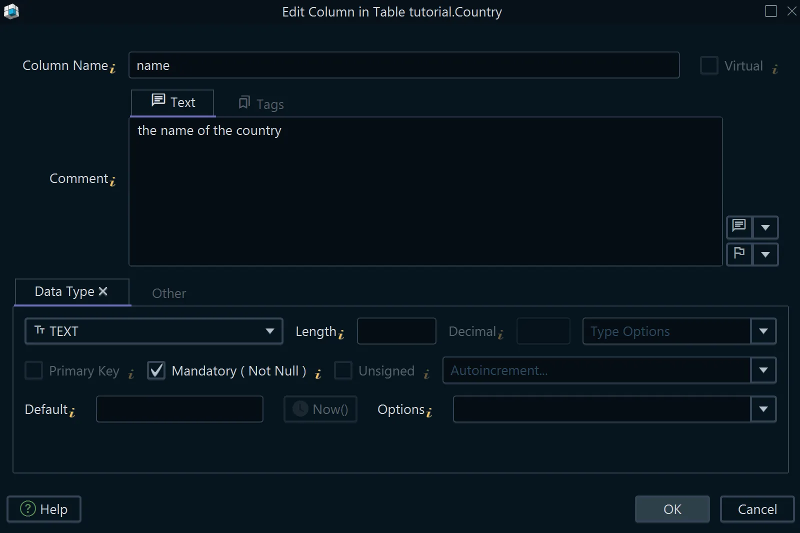Click the OK button
The width and height of the screenshot is (800, 533).
click(672, 509)
